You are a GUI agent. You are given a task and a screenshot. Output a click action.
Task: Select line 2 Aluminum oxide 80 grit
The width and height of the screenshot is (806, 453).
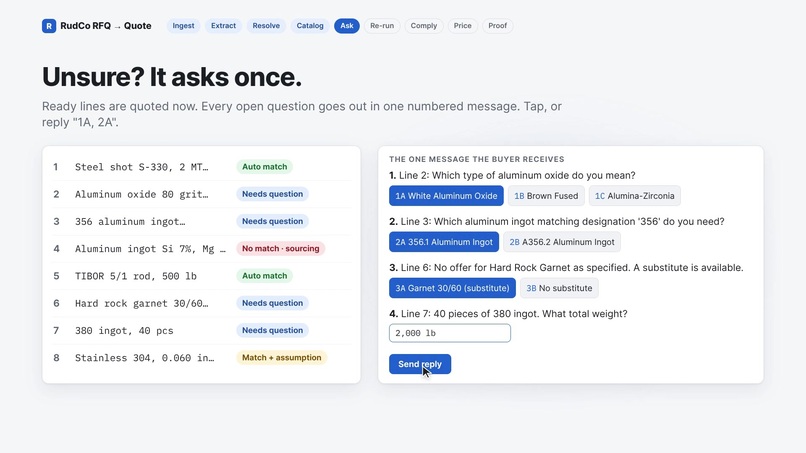point(202,194)
